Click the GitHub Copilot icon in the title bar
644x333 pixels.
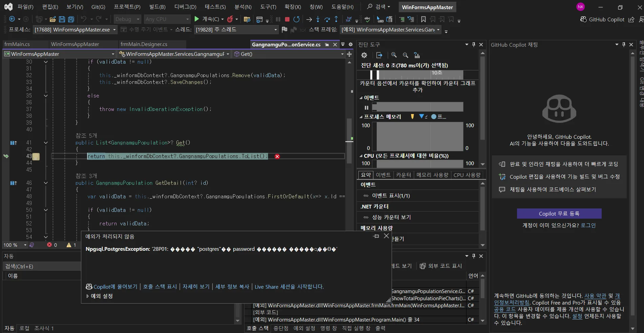(x=583, y=19)
